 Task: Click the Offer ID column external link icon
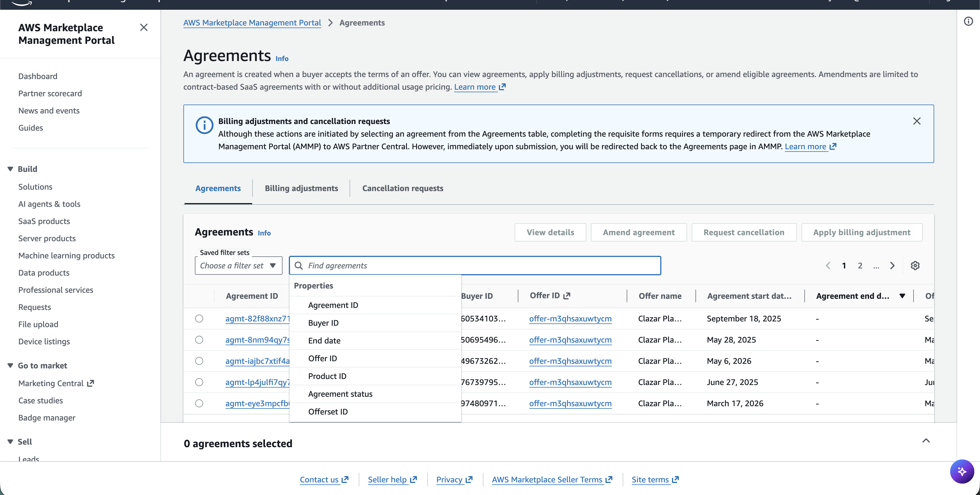567,296
